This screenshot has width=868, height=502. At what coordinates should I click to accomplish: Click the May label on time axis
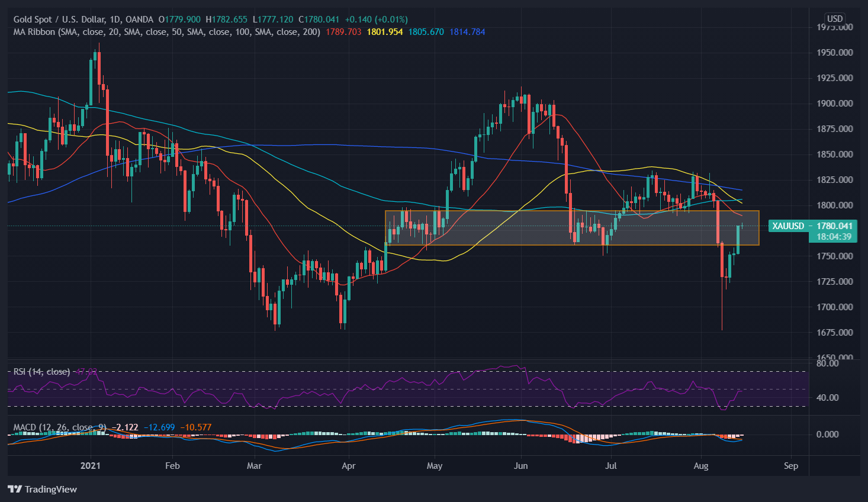pyautogui.click(x=435, y=466)
